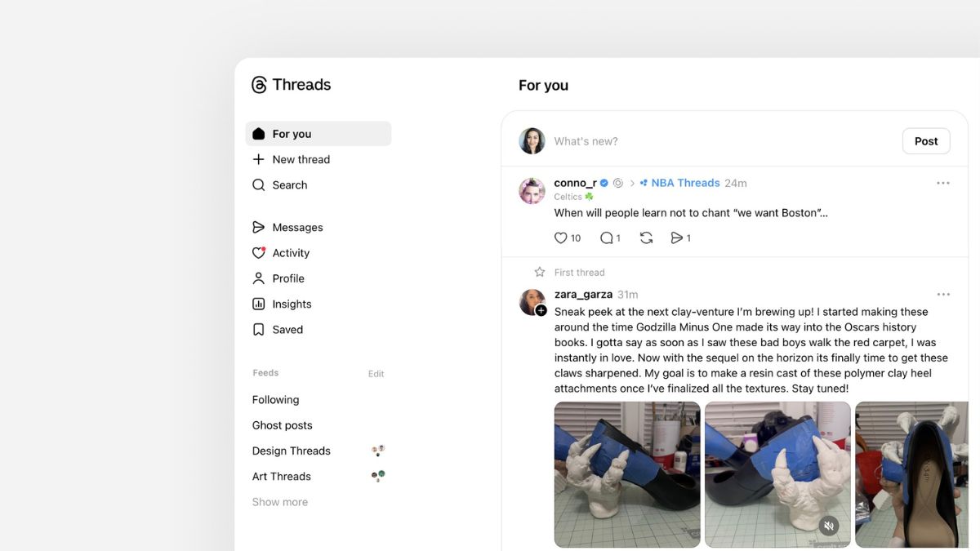980x551 pixels.
Task: Expand feeds list with Show more
Action: [279, 502]
